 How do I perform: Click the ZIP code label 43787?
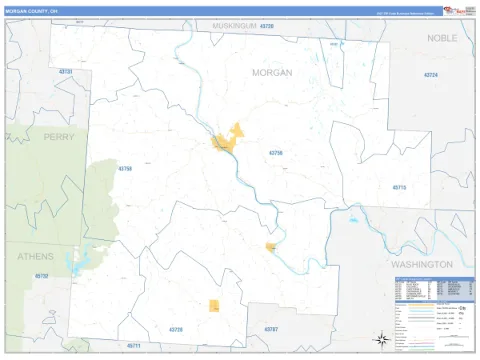point(271,329)
